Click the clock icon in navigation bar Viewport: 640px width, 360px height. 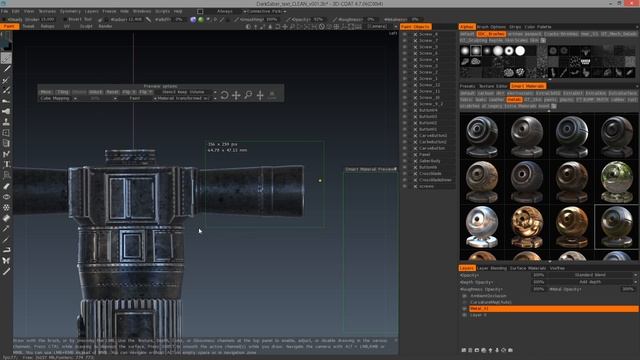[322, 27]
